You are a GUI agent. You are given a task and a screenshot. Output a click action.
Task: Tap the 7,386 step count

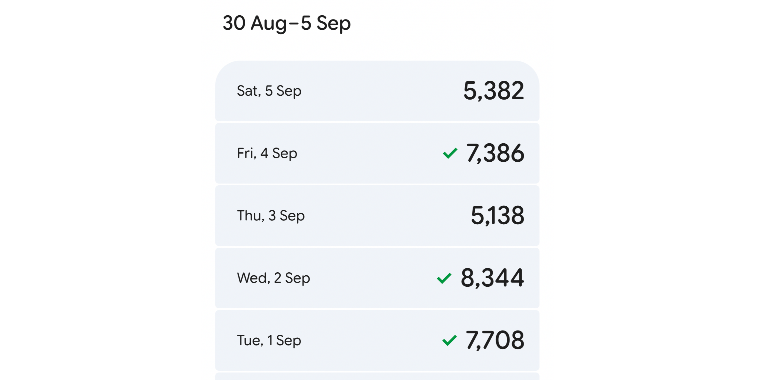pos(495,154)
